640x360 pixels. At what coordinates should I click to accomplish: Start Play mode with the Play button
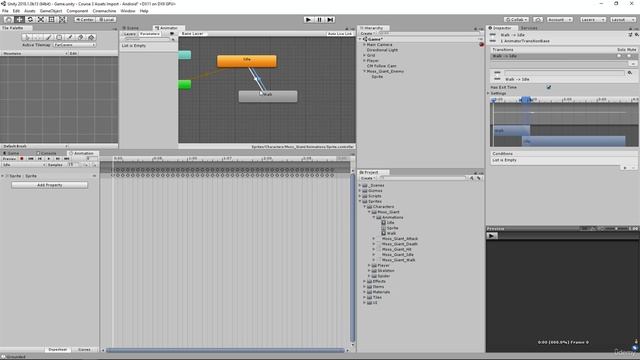309,20
